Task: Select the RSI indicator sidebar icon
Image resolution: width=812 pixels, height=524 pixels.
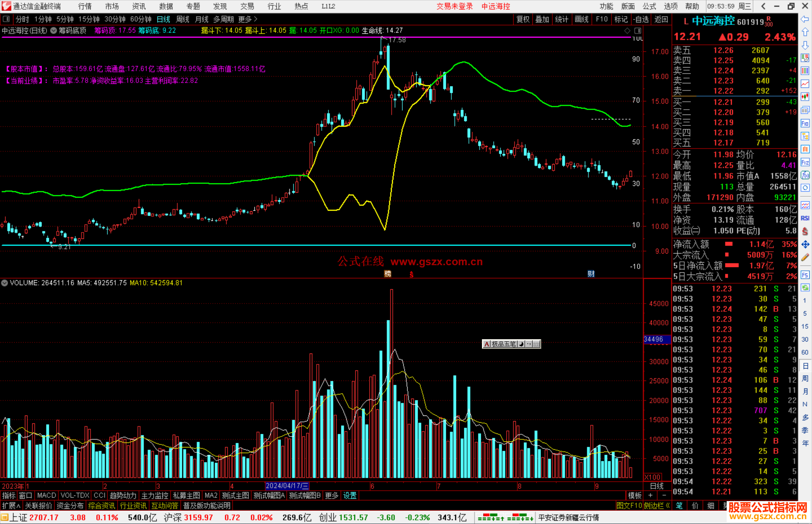Action: 805,218
